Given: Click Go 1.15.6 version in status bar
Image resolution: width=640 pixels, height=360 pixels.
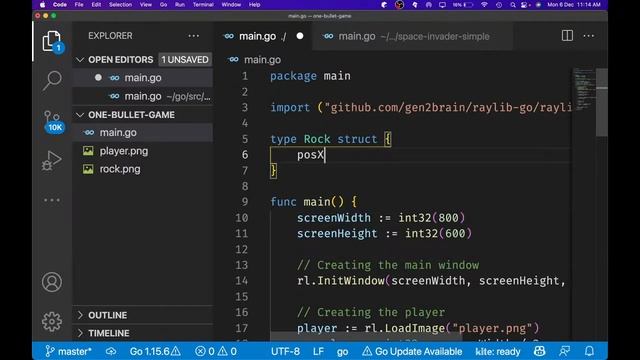Looking at the screenshot, I should pos(155,351).
